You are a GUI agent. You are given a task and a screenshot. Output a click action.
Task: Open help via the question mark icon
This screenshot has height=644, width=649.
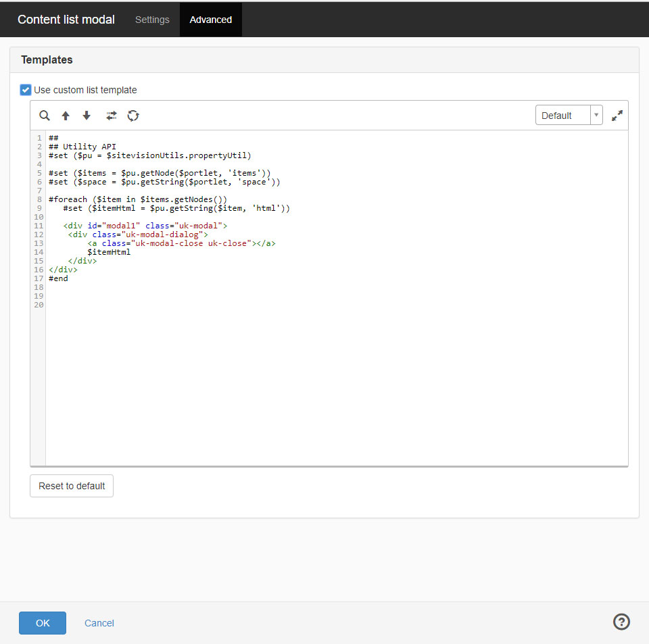(x=621, y=622)
